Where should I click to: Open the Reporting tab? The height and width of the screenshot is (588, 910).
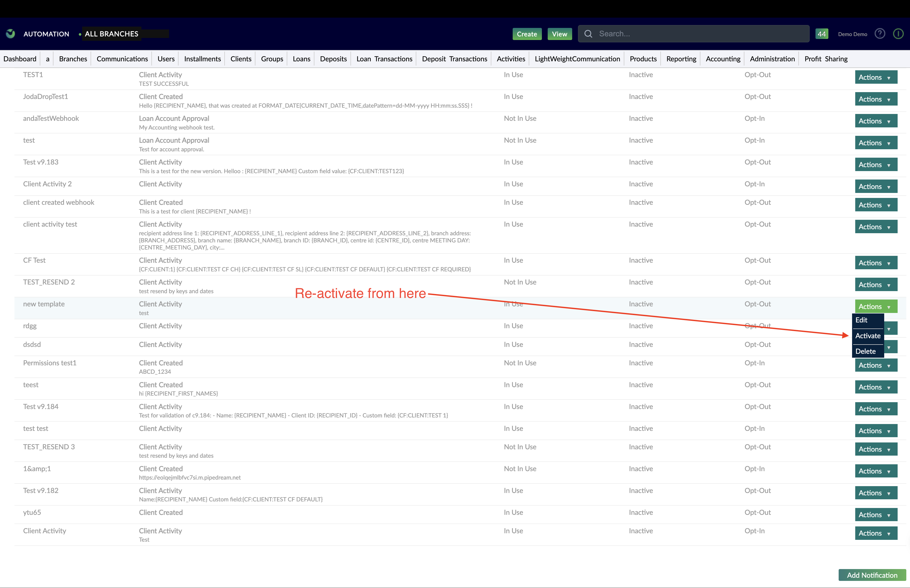(681, 58)
